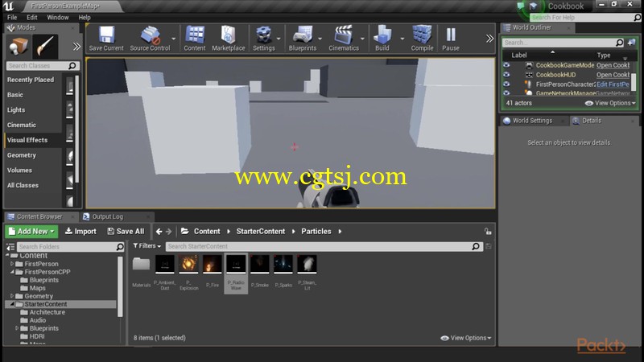Click the Build toolbar icon
The width and height of the screenshot is (644, 362).
tap(382, 38)
